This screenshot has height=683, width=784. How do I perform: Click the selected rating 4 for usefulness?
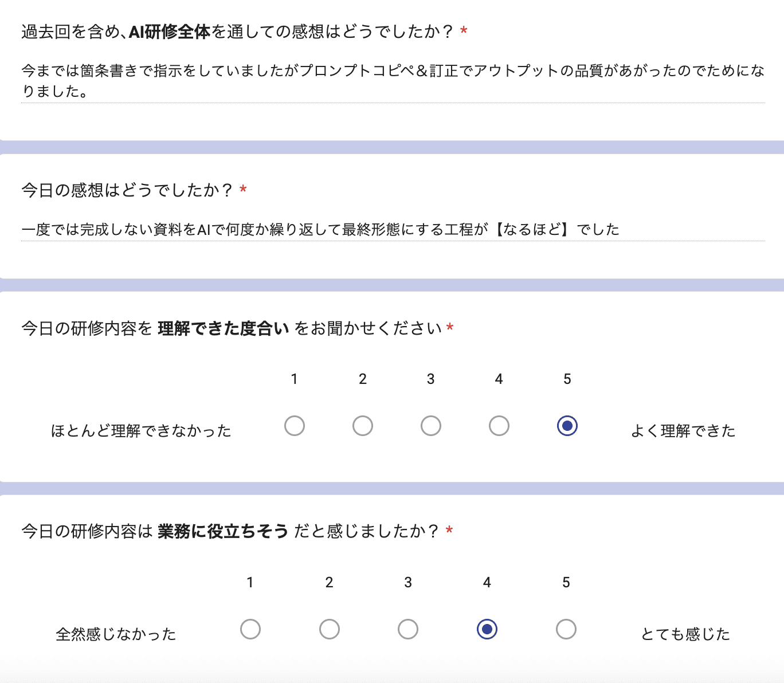click(x=487, y=629)
